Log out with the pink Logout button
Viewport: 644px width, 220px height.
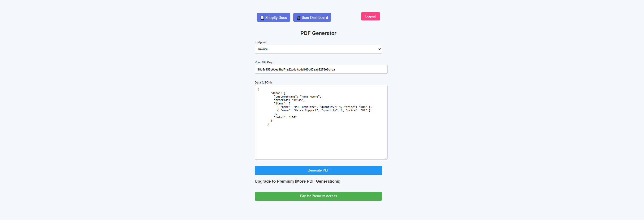[x=370, y=16]
